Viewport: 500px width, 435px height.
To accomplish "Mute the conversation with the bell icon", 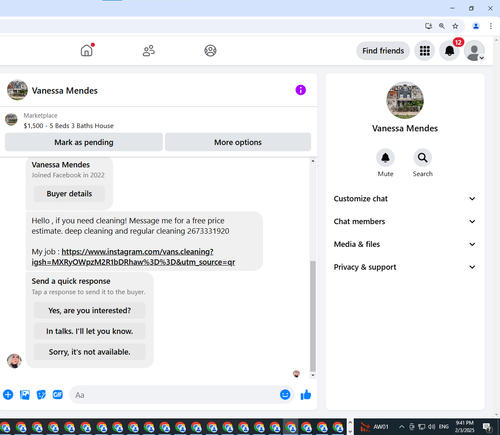I will (x=385, y=158).
